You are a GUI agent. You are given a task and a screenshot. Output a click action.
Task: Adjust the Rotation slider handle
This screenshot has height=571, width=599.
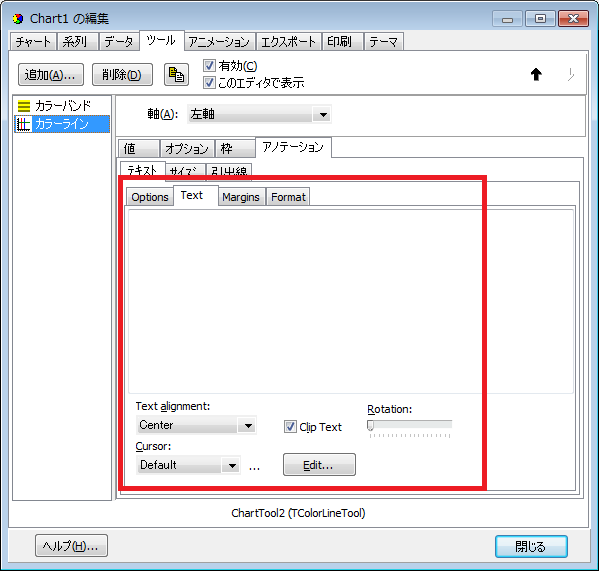370,425
